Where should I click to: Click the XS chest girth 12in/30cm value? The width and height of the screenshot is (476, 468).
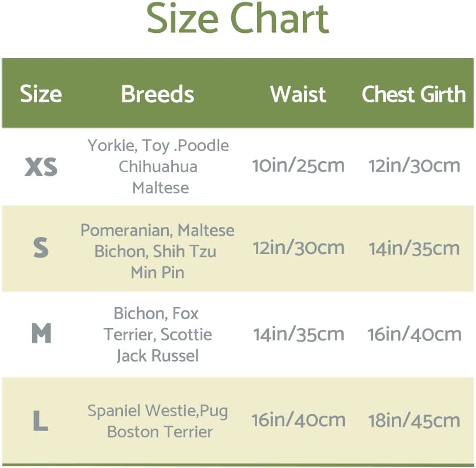414,166
